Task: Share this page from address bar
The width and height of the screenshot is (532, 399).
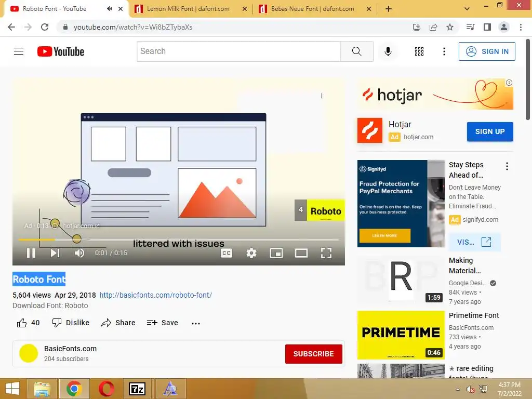Action: pos(433,27)
